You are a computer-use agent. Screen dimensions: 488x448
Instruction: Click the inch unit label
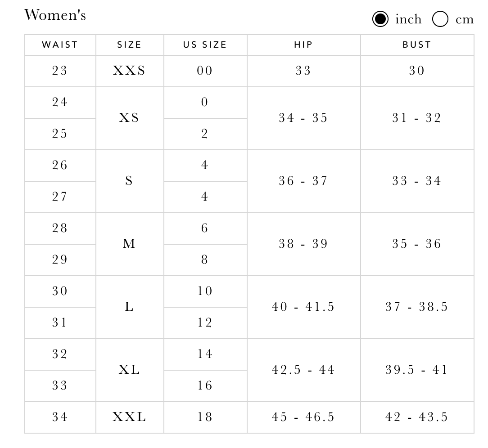coord(408,19)
